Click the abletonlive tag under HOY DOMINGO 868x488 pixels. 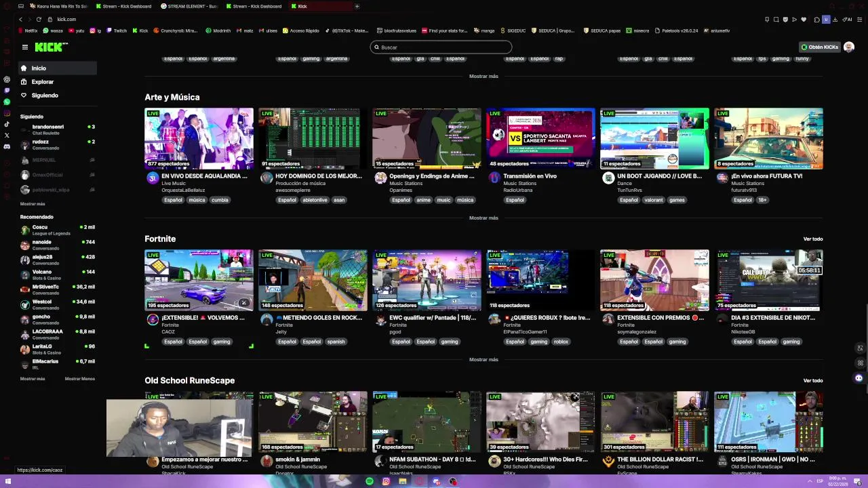314,200
